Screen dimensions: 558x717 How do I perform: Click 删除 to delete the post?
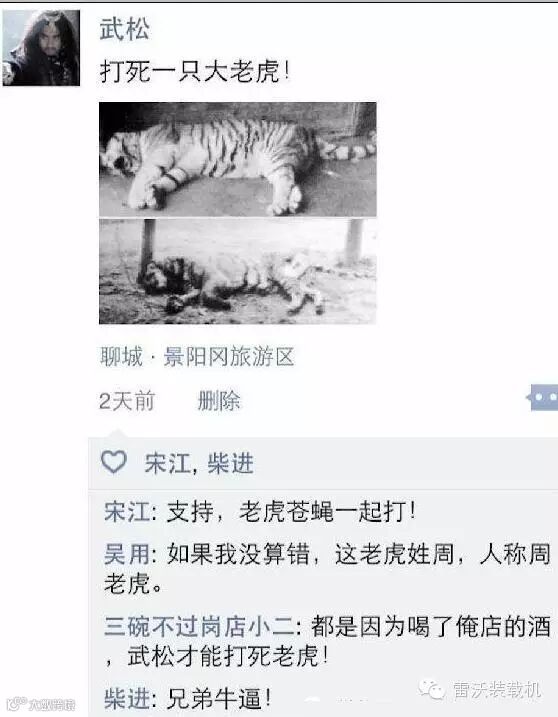(x=219, y=401)
